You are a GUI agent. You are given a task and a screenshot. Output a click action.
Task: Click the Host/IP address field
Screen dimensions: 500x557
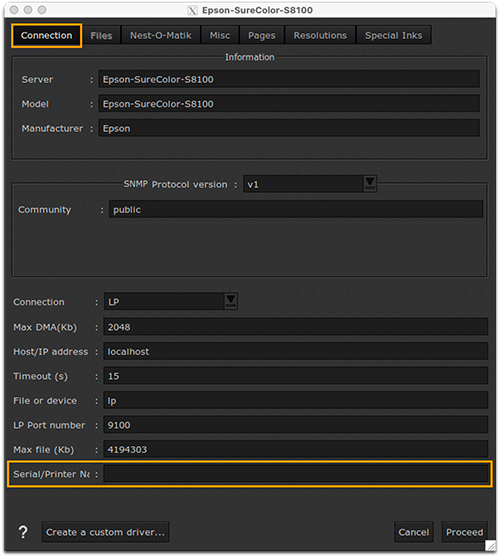295,351
